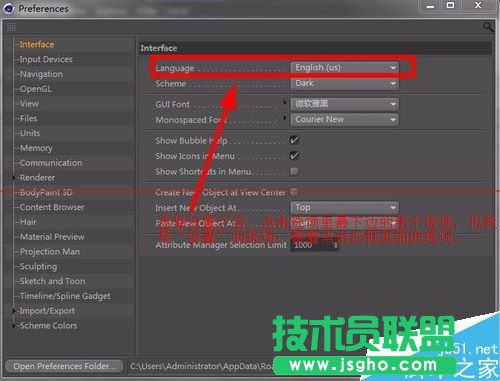Screen dimensions: 500x381
Task: Maximize the Preferences window
Action: 450,6
